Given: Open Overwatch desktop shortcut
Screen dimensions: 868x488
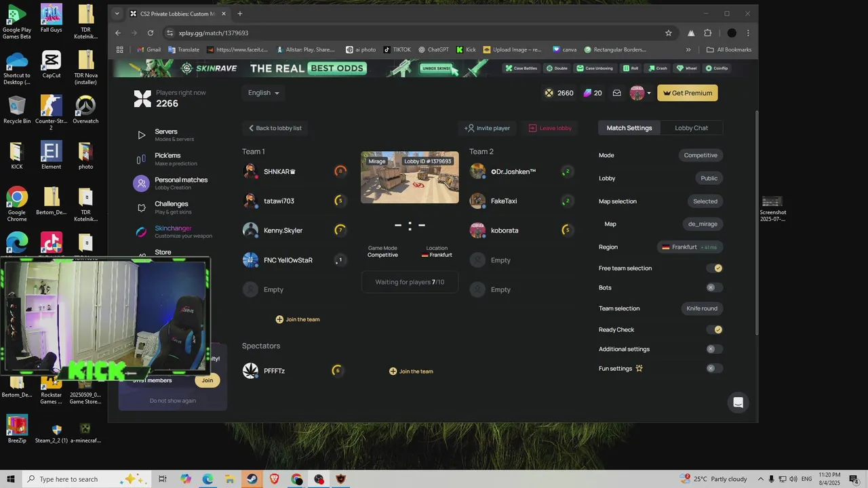Looking at the screenshot, I should point(85,110).
